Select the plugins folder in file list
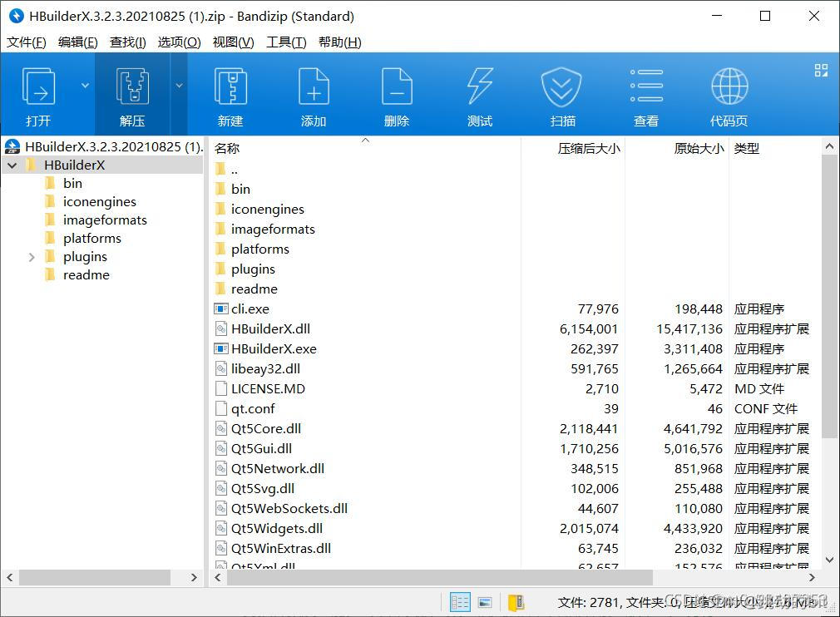Image resolution: width=840 pixels, height=617 pixels. (x=245, y=269)
